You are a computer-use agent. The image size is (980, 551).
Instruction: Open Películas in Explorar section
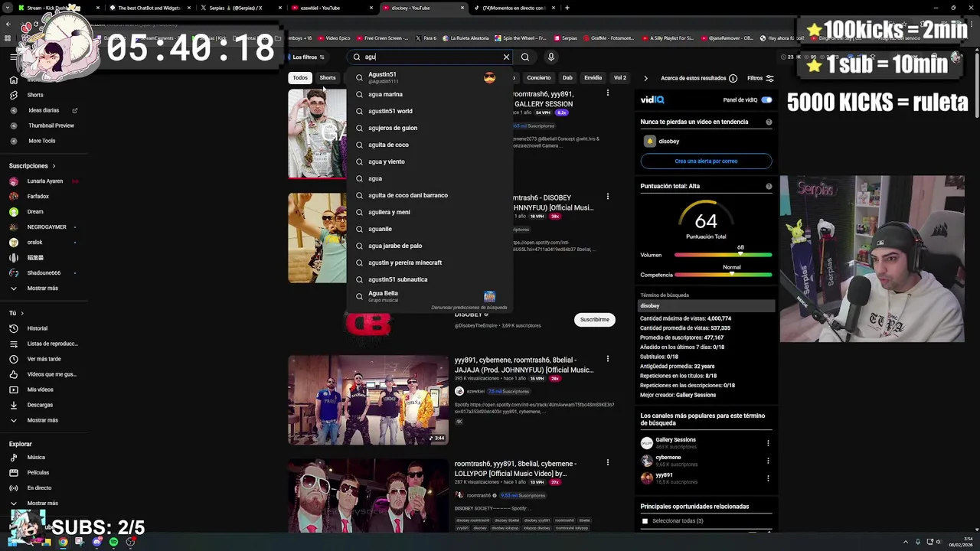tap(29, 473)
